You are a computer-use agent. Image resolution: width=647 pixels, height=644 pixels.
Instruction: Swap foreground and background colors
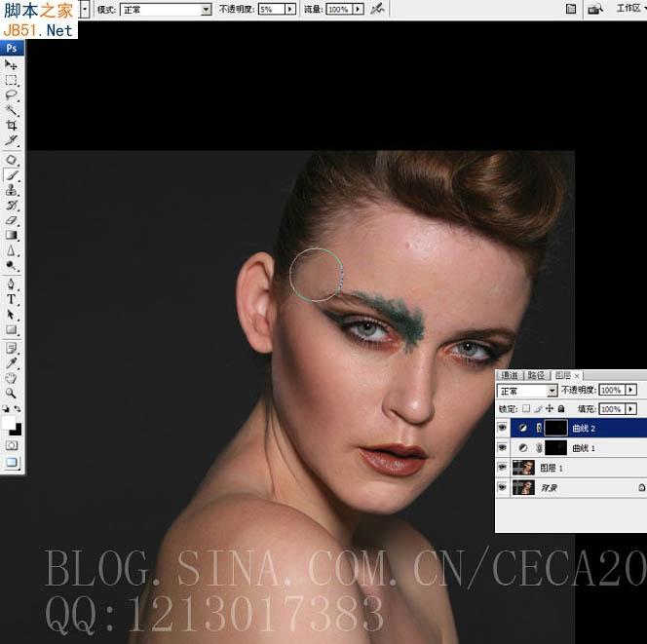[x=18, y=409]
